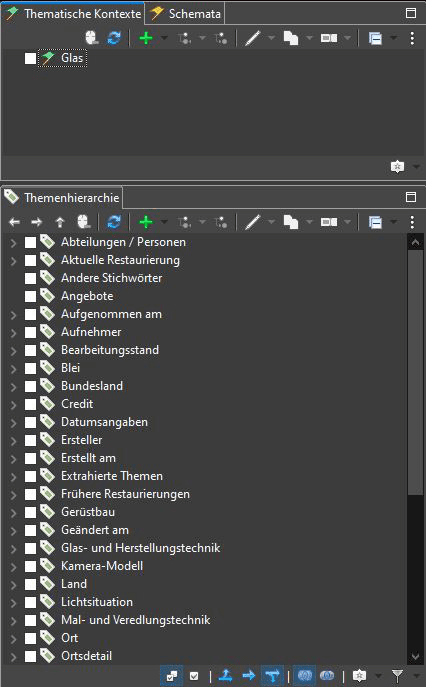Viewport: 426px width, 687px height.
Task: Click the up arrow in Themenhierarchie toolbar
Action: [x=60, y=222]
